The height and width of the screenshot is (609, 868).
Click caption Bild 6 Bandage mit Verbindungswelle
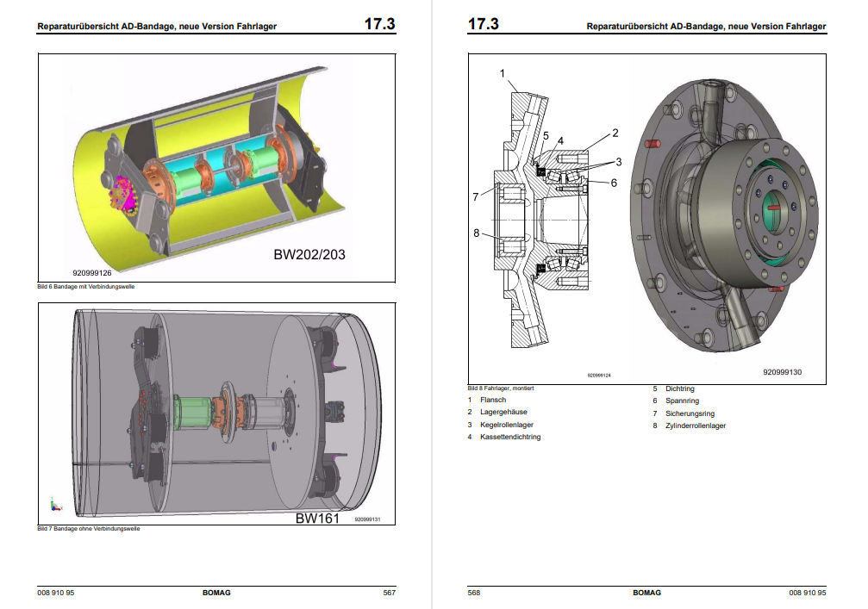tap(86, 287)
